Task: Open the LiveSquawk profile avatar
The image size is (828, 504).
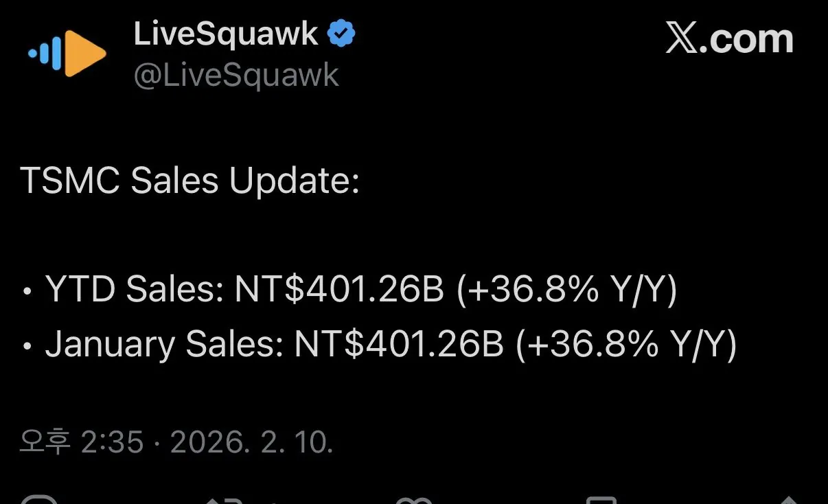Action: click(67, 52)
